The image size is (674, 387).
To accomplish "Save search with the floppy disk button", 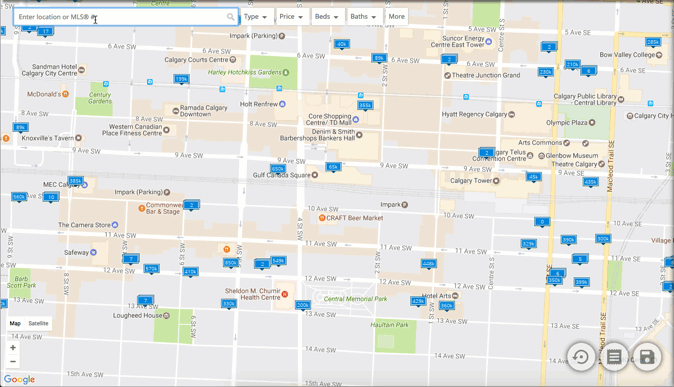I will tap(647, 357).
